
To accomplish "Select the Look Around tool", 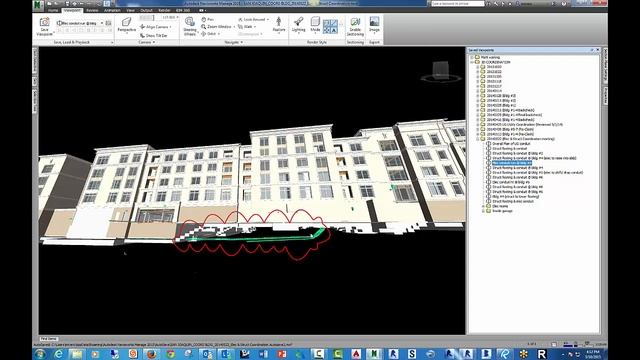I will click(251, 20).
